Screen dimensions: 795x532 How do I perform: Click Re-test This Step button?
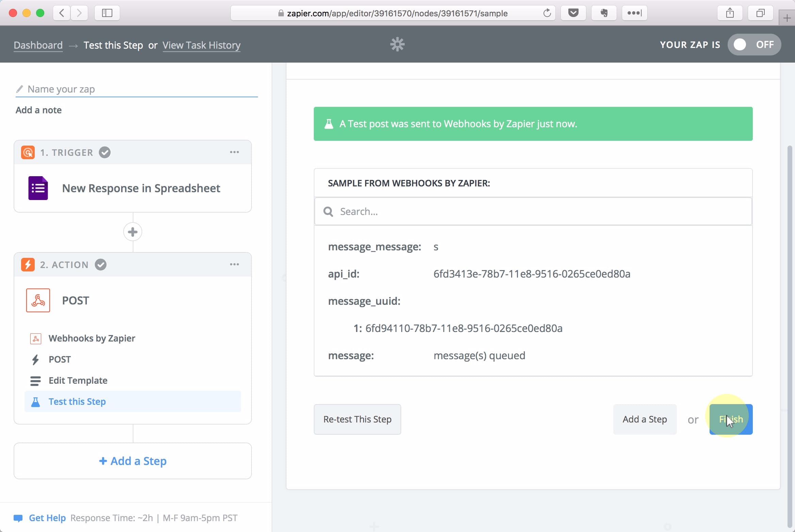(357, 419)
